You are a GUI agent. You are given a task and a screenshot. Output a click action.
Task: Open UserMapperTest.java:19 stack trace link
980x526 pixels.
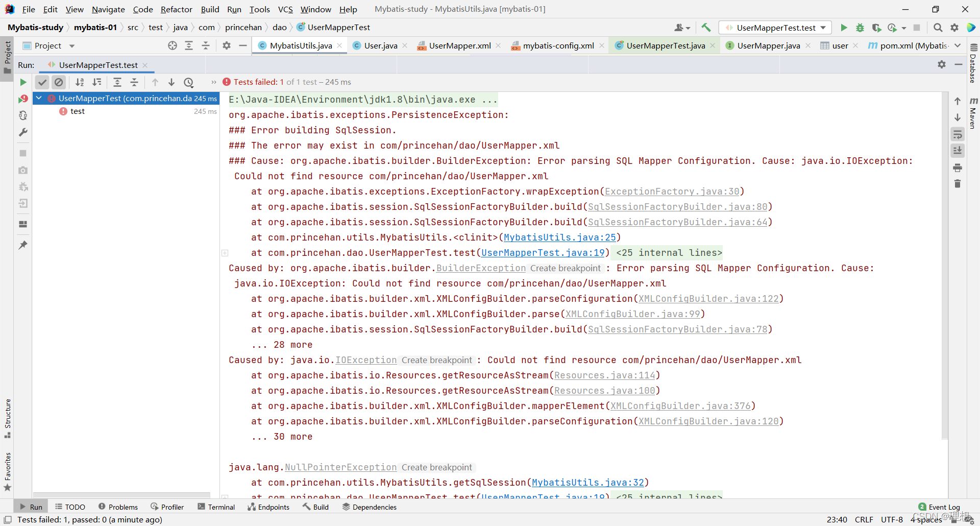pos(543,253)
